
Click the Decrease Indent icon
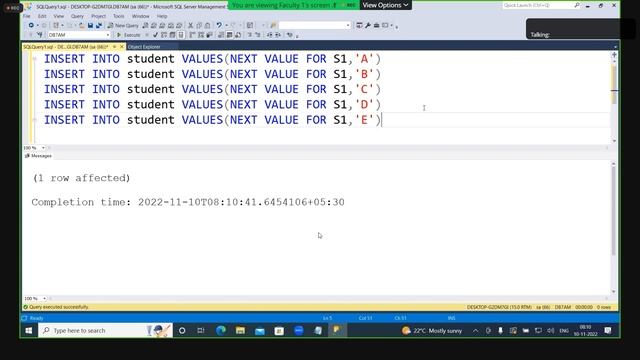(269, 35)
